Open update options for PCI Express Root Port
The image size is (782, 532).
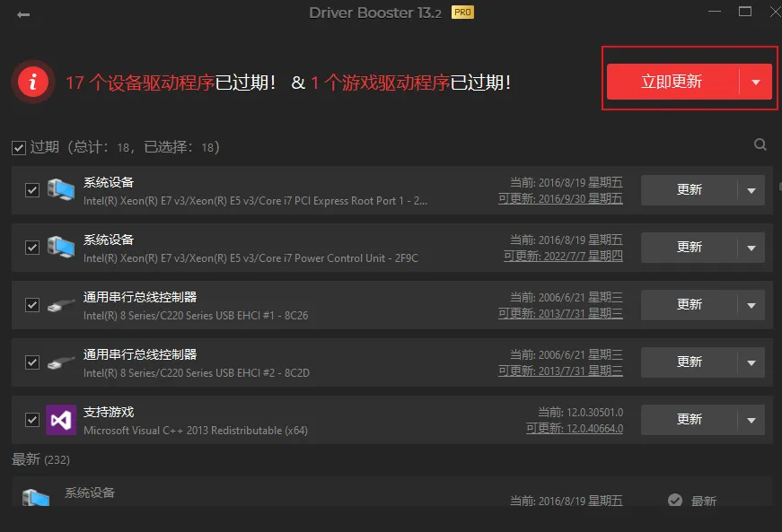[x=751, y=190]
